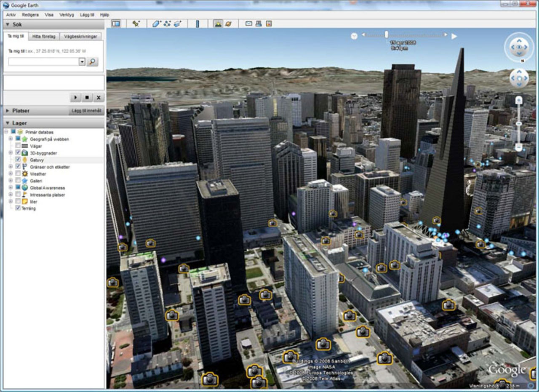Switch to the Vägbeskrivningar tab
Viewport: 539px width, 392px height.
(80, 36)
